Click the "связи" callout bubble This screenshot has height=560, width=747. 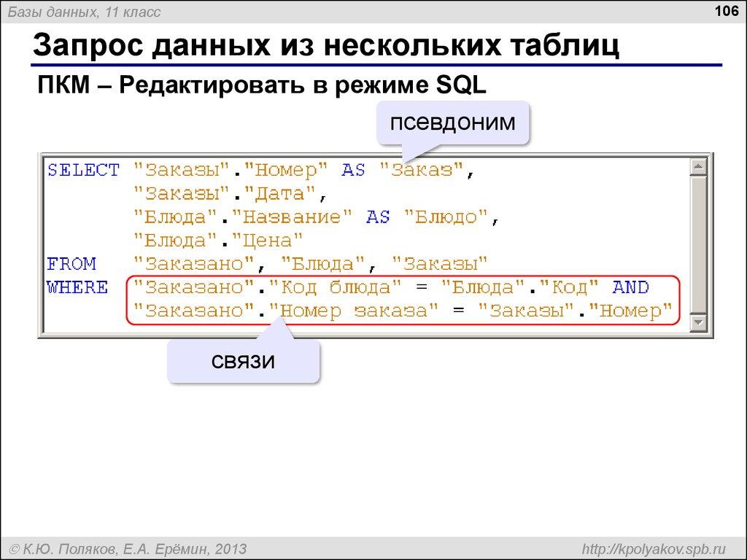pyautogui.click(x=244, y=360)
